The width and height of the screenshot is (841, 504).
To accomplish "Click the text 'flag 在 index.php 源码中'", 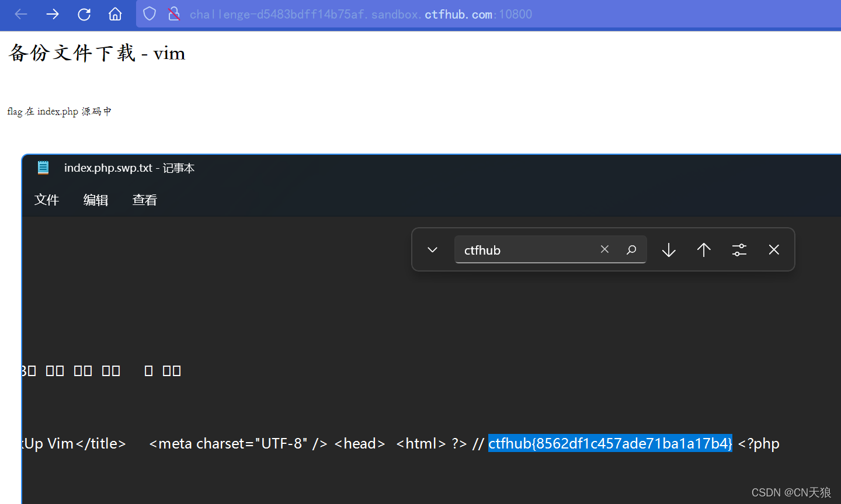I will 59,112.
